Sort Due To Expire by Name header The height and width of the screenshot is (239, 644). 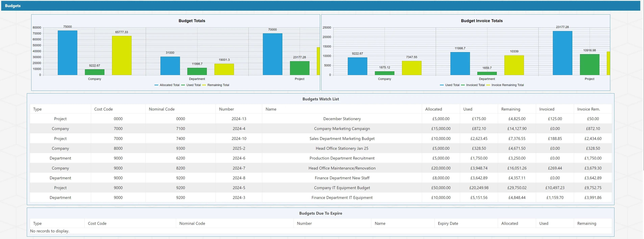[x=403, y=223]
